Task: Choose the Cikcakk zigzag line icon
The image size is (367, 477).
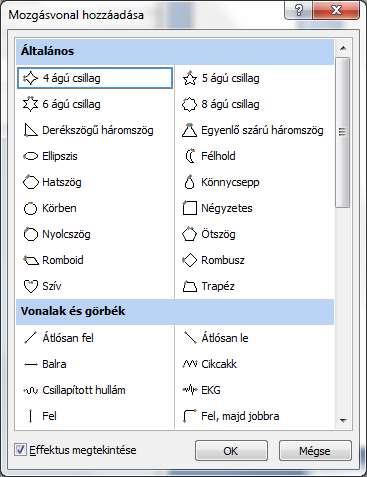Action: (190, 364)
